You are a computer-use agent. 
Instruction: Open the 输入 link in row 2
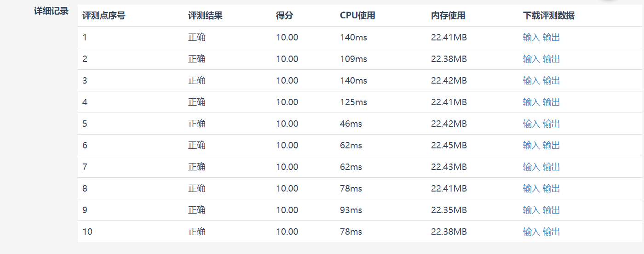click(x=531, y=59)
